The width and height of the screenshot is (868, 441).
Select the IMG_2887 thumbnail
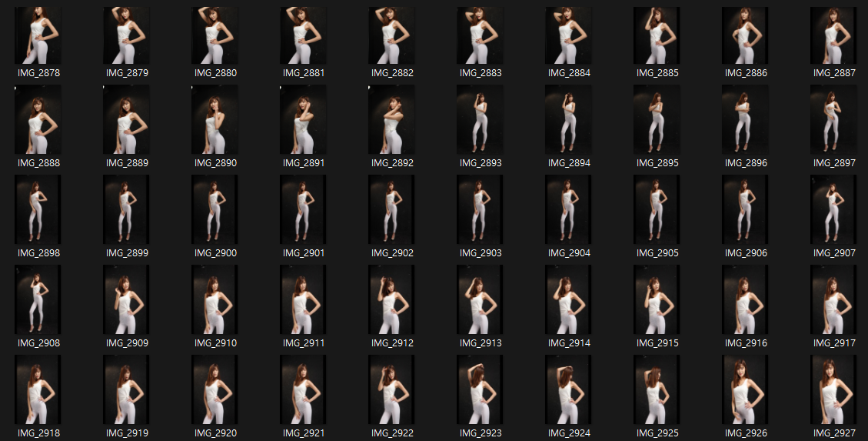pyautogui.click(x=834, y=35)
